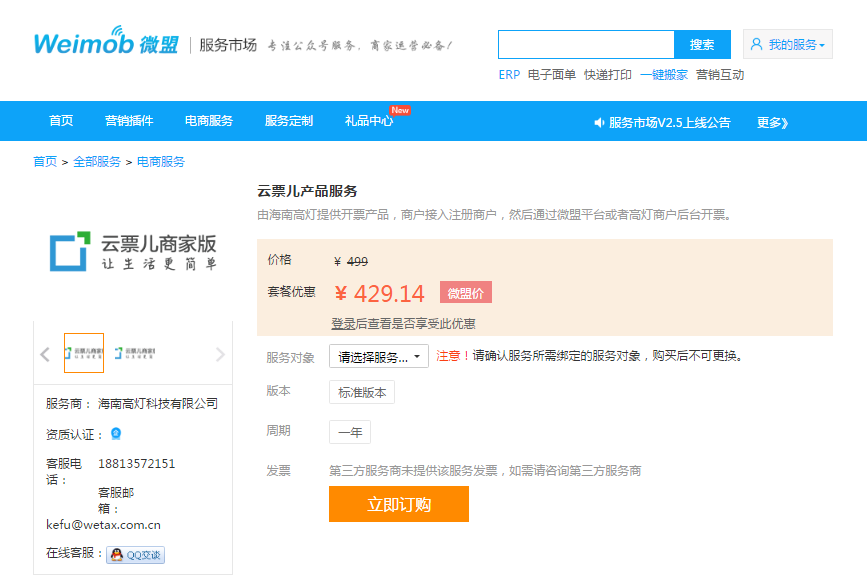Click 电商服务 in the breadcrumb trail

161,162
